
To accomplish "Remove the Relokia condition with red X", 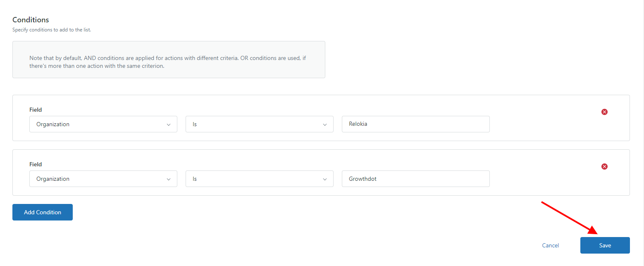I will [604, 112].
